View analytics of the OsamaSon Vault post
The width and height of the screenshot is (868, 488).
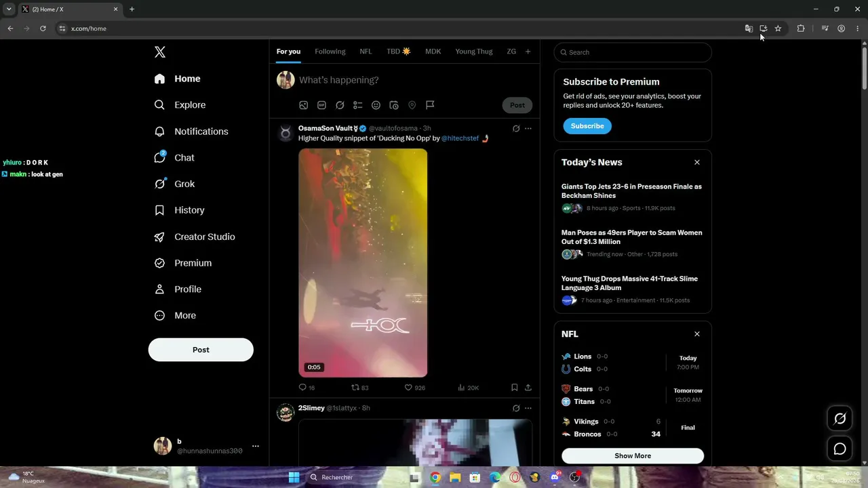click(468, 388)
